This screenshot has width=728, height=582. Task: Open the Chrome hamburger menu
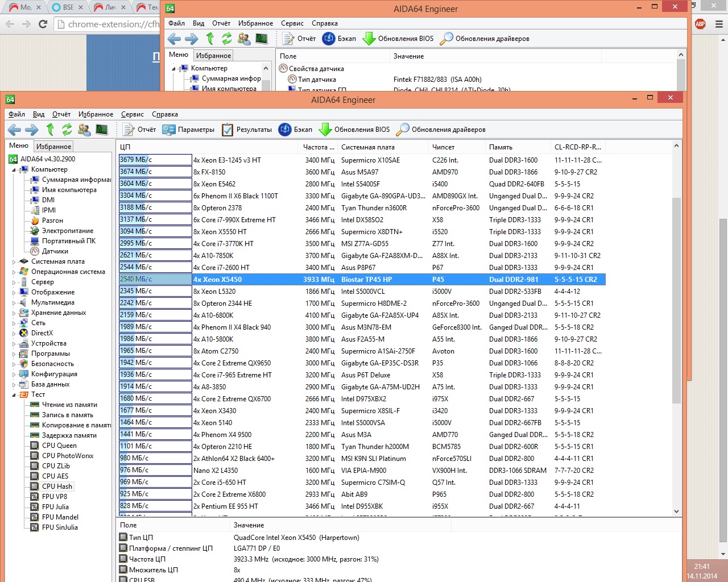point(718,24)
